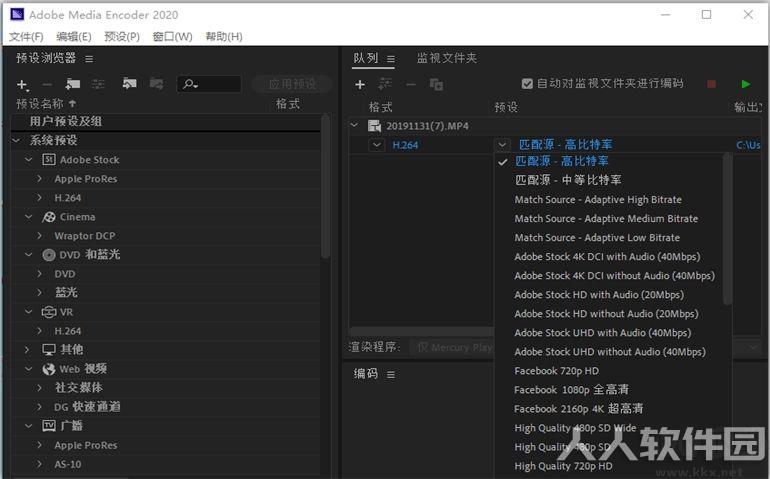The width and height of the screenshot is (770, 479).
Task: Open preset settings sliders icon
Action: [x=98, y=85]
